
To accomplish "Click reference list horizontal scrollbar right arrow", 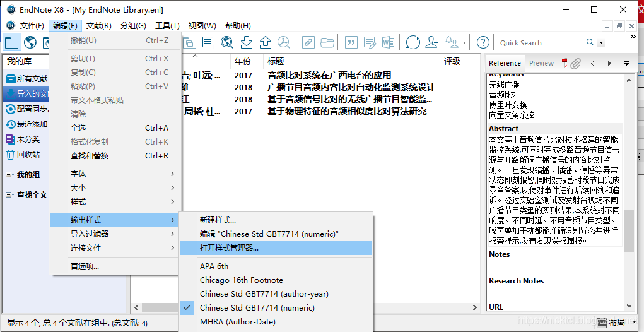I will (475, 307).
